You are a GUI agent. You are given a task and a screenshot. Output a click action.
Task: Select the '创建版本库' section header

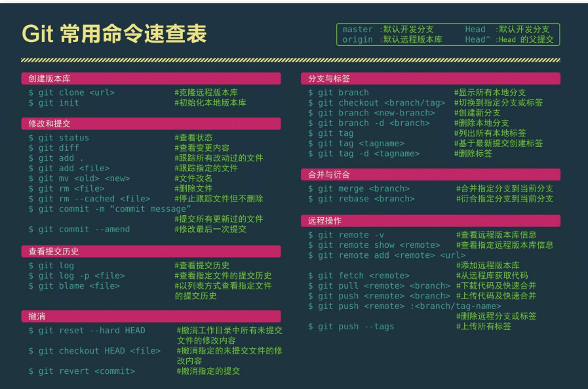151,79
